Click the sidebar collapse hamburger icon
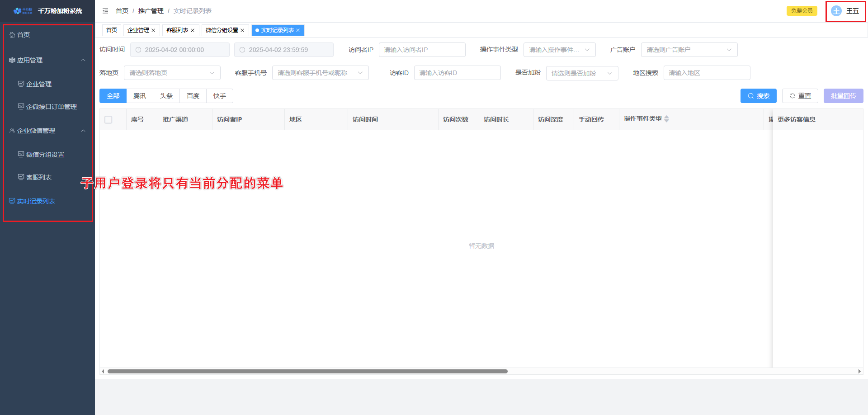The height and width of the screenshot is (415, 868). pos(105,11)
